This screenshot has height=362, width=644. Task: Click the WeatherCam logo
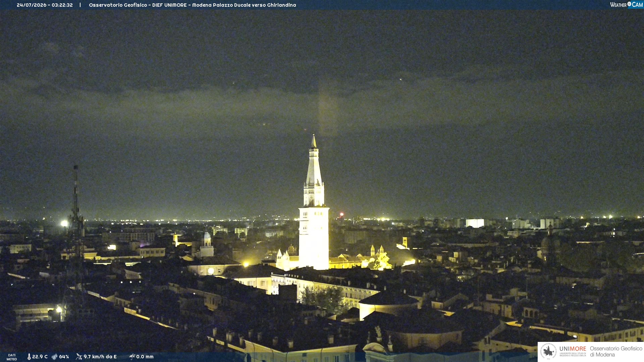click(x=627, y=5)
